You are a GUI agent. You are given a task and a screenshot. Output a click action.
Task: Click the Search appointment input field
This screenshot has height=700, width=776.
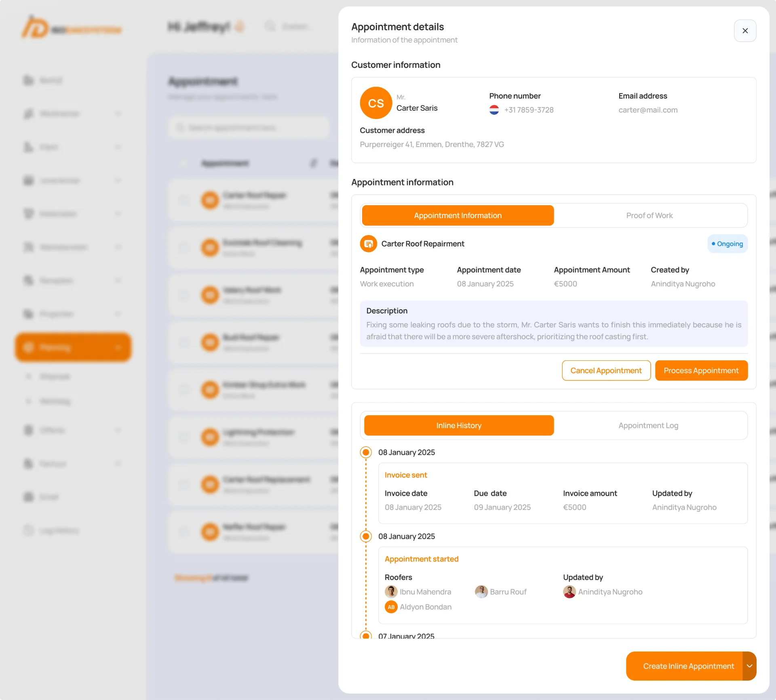[x=249, y=128]
